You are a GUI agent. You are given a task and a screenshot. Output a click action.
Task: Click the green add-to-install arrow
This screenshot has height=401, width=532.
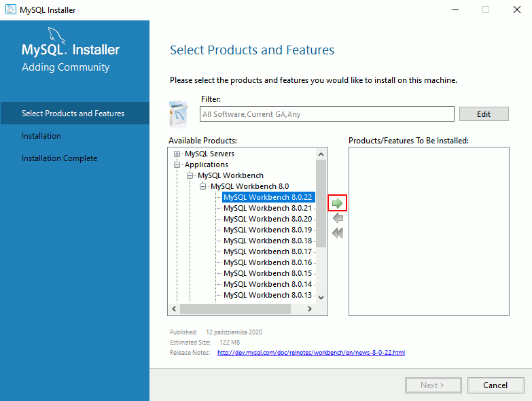coord(337,203)
